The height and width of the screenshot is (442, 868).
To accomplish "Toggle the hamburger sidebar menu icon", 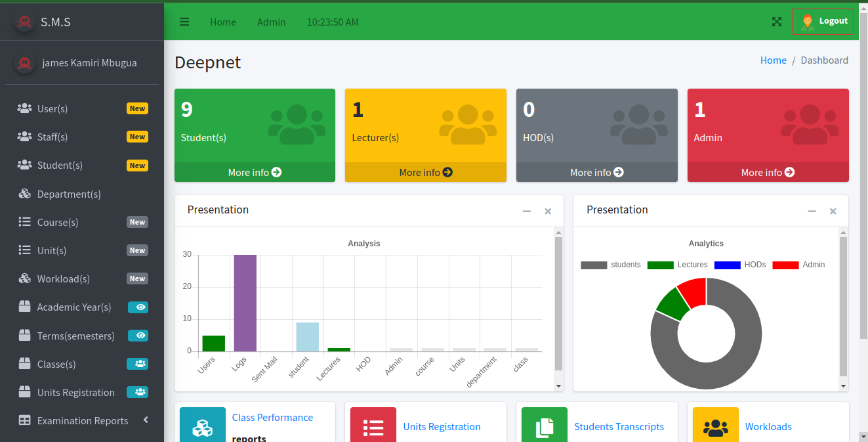I will [x=184, y=22].
